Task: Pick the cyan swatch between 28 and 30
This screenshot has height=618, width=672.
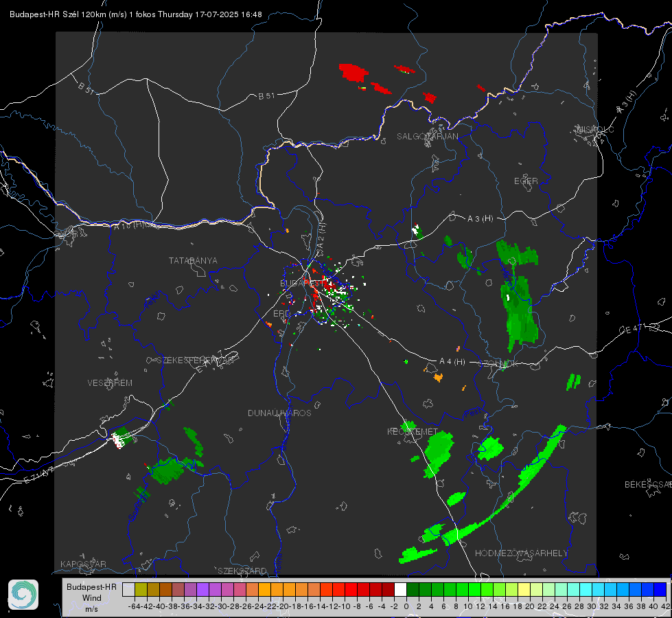Action: [x=586, y=589]
